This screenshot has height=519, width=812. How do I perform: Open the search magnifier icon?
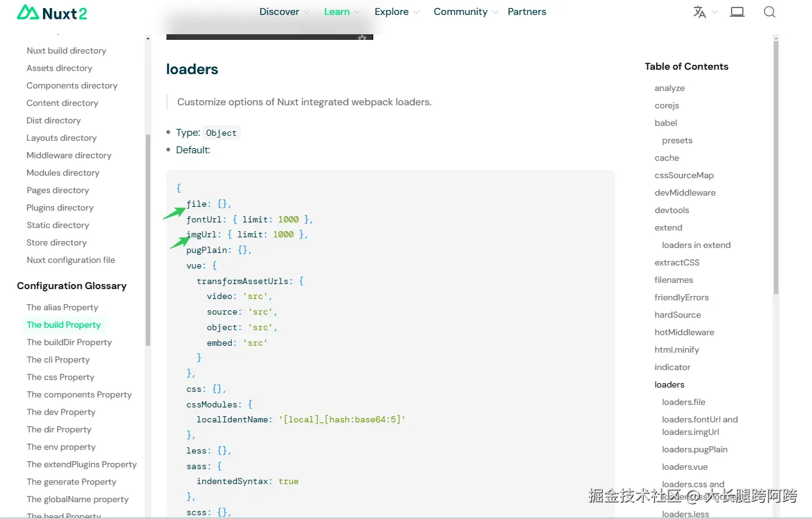(770, 12)
